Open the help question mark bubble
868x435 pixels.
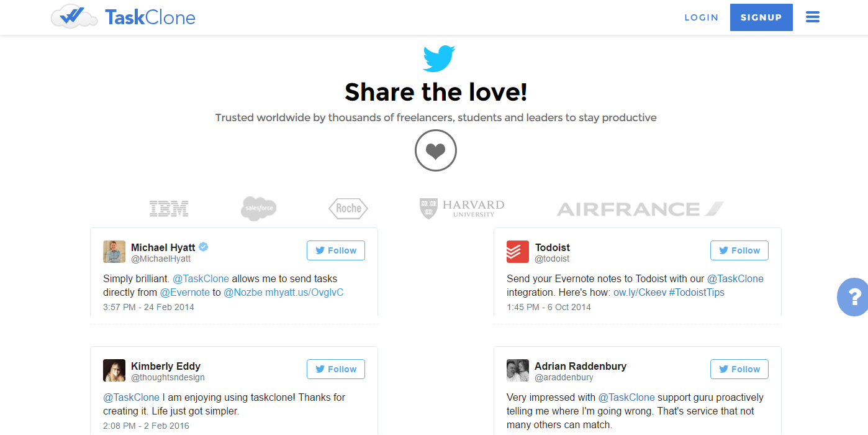pos(852,297)
